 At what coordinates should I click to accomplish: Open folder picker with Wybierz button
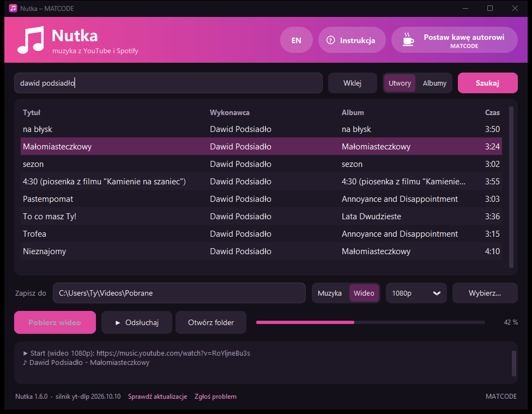tap(485, 293)
